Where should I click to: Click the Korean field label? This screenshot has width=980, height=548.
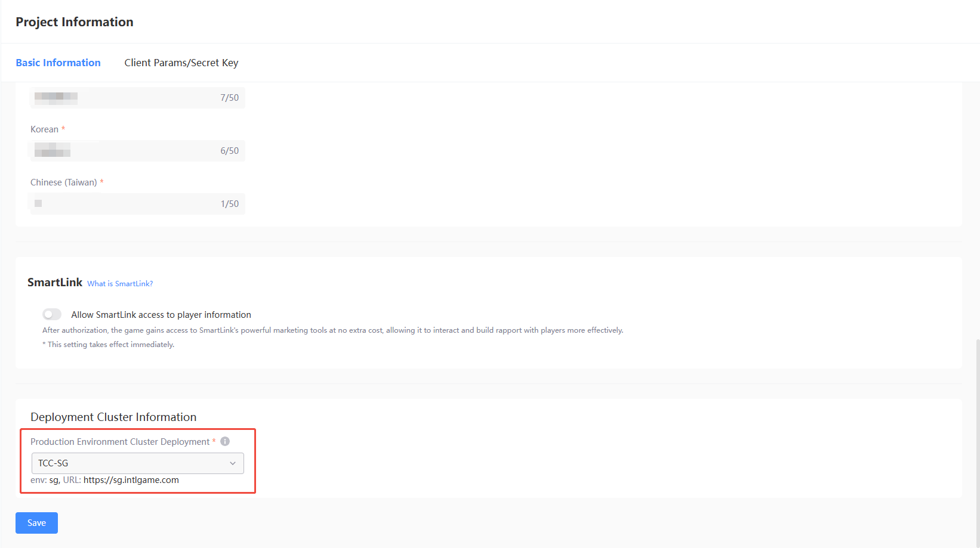[45, 129]
